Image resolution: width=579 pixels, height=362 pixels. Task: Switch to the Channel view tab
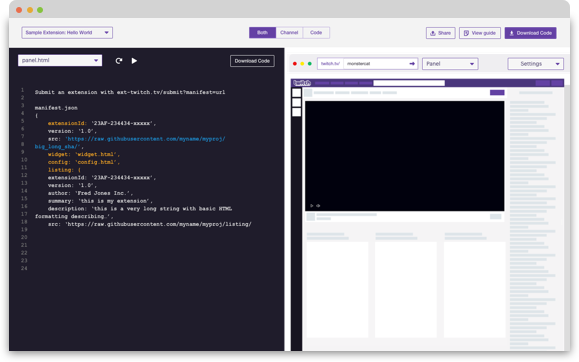[289, 33]
